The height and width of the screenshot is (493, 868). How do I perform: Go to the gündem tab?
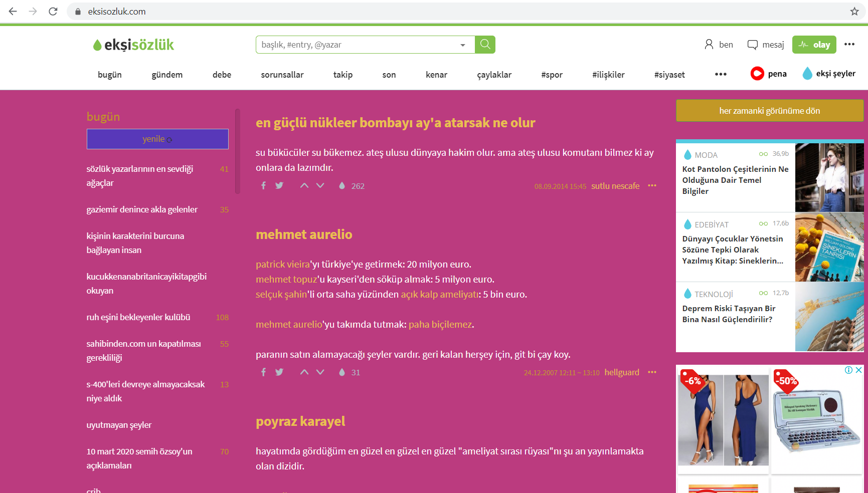[x=167, y=75]
